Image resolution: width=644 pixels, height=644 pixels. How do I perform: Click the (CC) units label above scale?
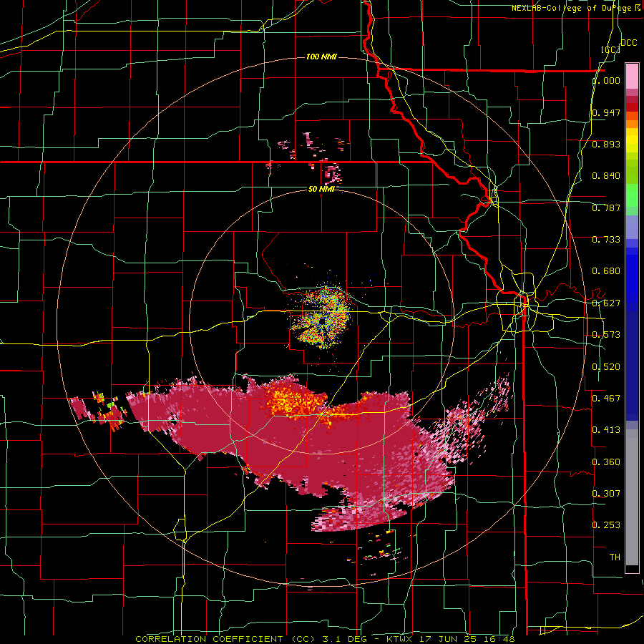click(610, 49)
